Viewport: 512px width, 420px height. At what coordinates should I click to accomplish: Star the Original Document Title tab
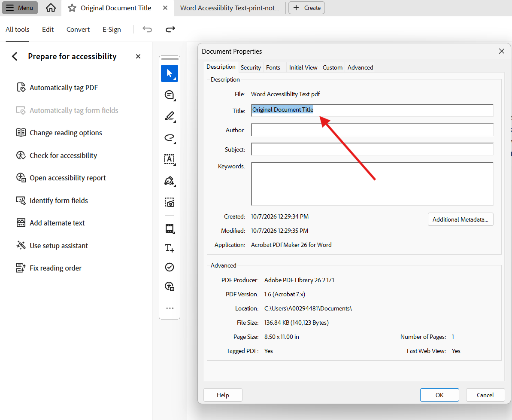pos(72,8)
